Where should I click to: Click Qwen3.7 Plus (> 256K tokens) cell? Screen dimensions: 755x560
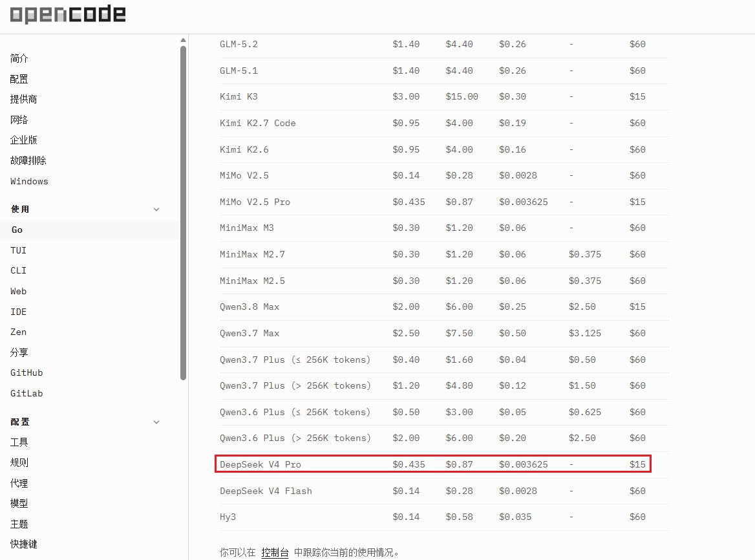pos(295,386)
